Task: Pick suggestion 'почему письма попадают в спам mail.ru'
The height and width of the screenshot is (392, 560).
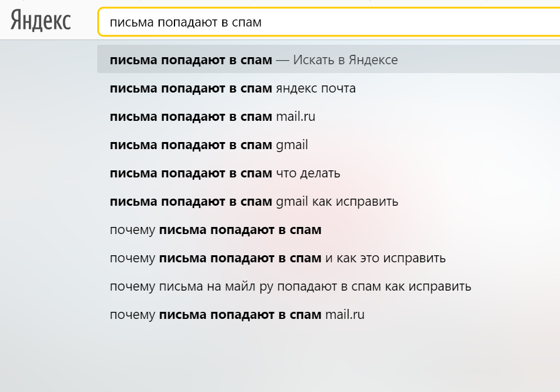Action: coord(237,315)
